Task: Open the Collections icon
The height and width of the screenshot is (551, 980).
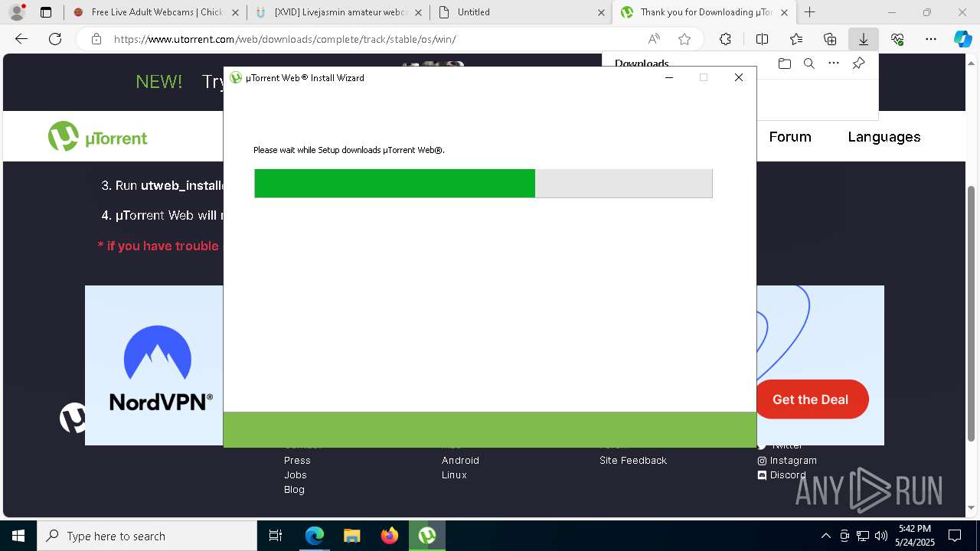Action: pyautogui.click(x=830, y=39)
